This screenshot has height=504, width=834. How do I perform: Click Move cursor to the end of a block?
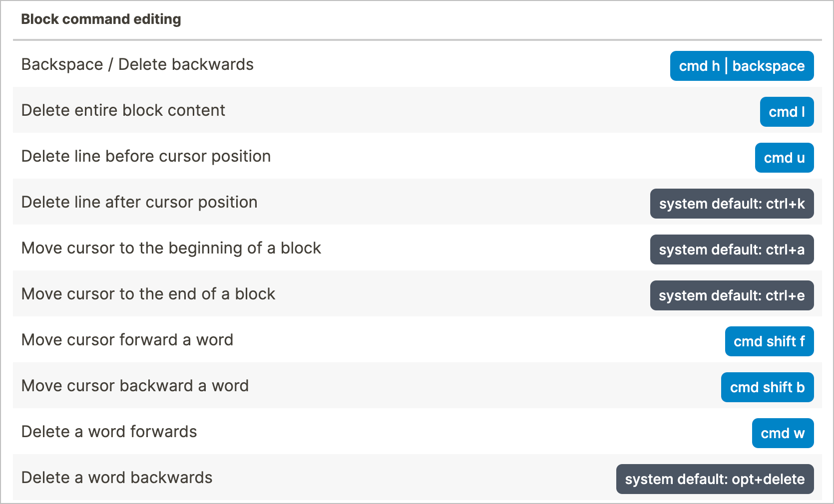point(148,294)
